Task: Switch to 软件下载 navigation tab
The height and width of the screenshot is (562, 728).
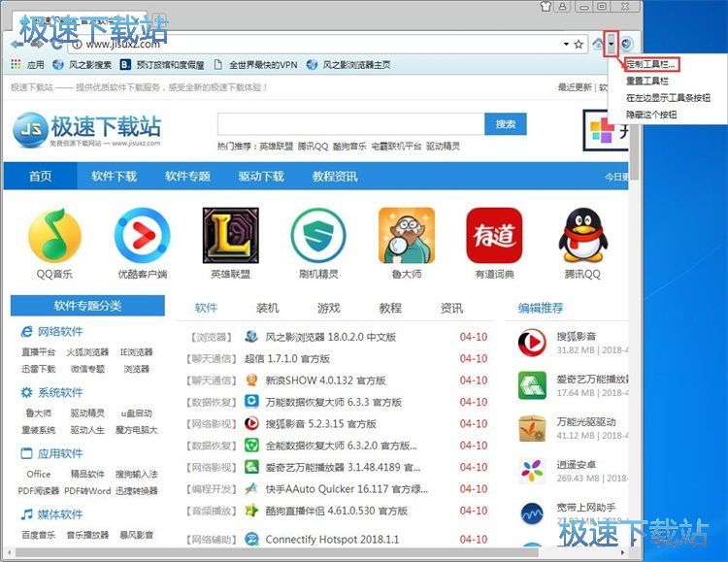Action: (x=114, y=177)
